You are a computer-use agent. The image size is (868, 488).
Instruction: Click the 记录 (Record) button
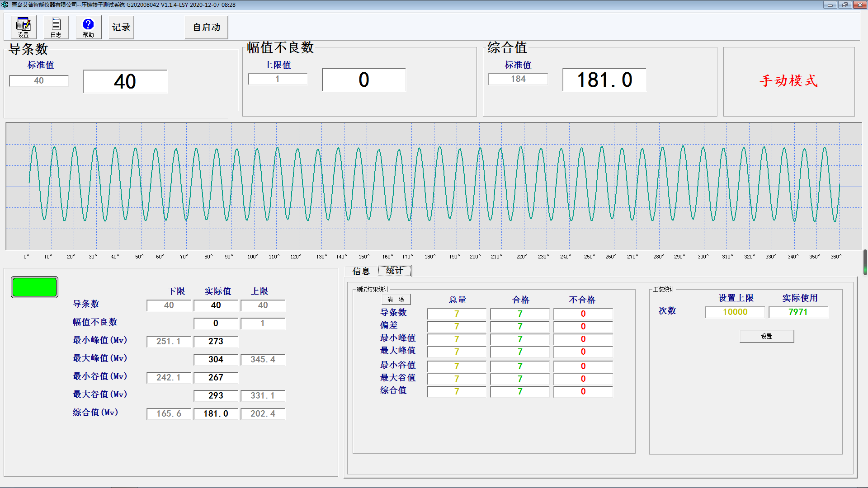tap(120, 27)
